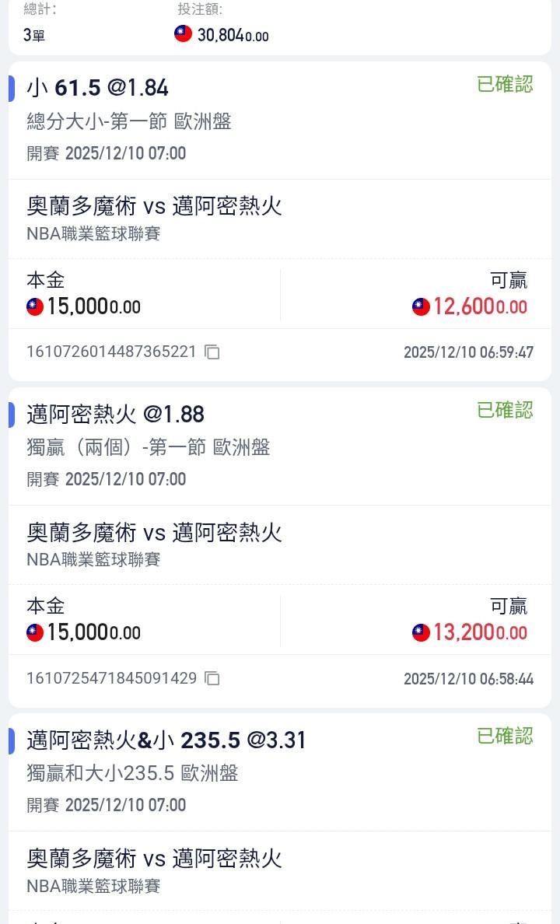Open the 邁阿密熱火&小 235.5 @3.31 bet

[x=166, y=740]
